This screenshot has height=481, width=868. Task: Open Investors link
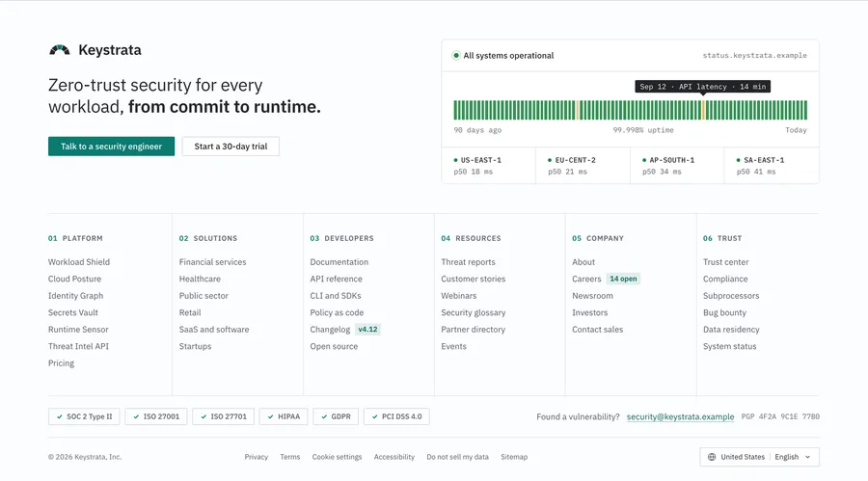click(x=590, y=312)
